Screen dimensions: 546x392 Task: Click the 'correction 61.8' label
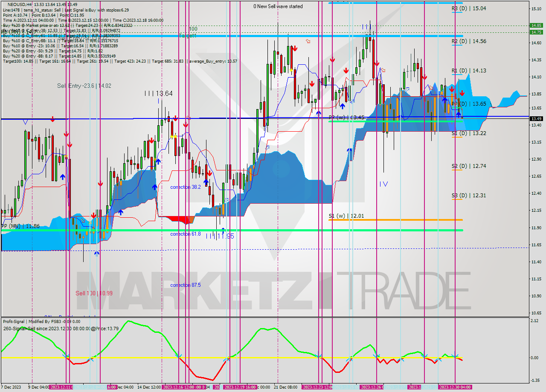[186, 234]
